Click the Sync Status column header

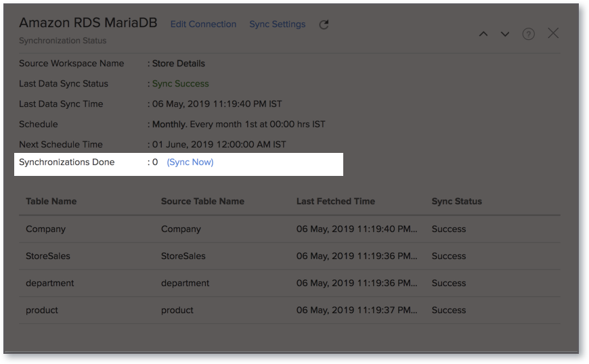456,201
